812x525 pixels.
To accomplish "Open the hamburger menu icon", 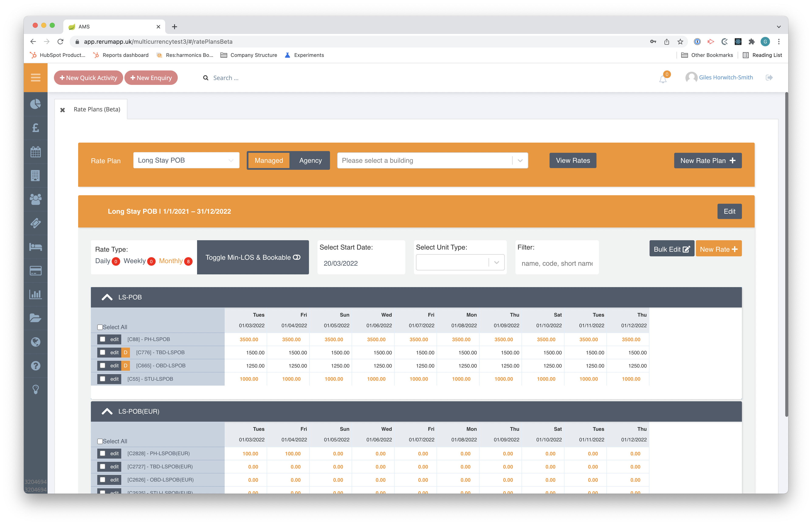I will pyautogui.click(x=35, y=78).
